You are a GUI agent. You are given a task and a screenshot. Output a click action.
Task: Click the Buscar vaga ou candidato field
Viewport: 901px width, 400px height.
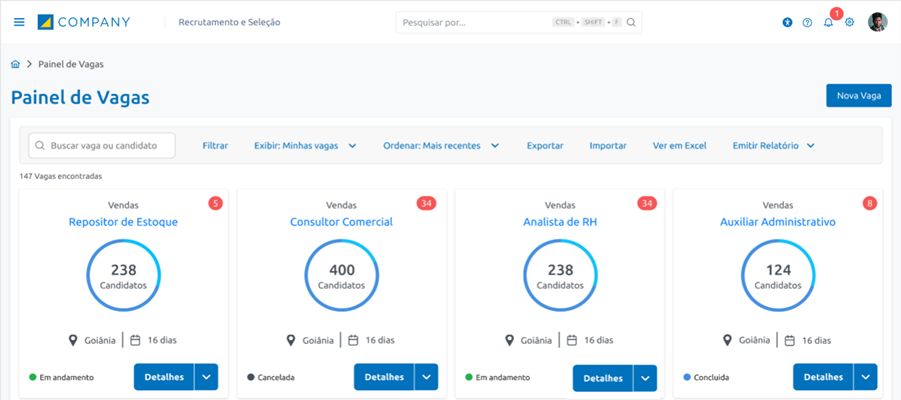[x=102, y=146]
